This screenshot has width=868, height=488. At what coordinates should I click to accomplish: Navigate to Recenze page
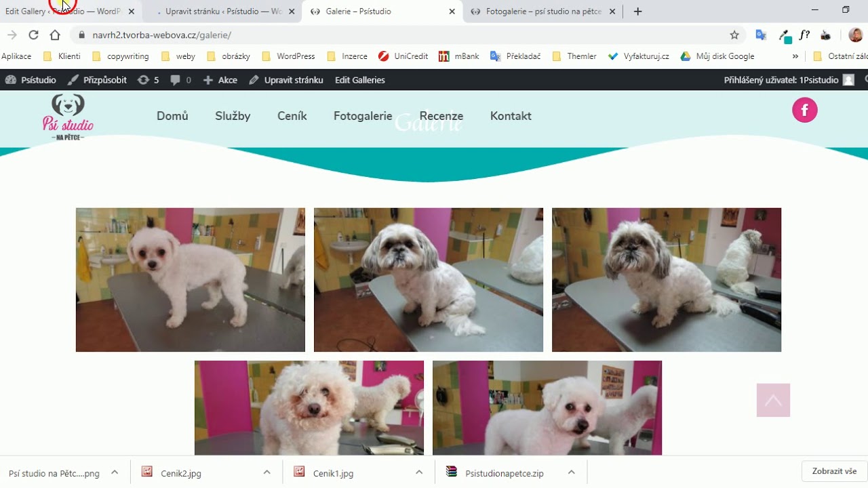[441, 116]
